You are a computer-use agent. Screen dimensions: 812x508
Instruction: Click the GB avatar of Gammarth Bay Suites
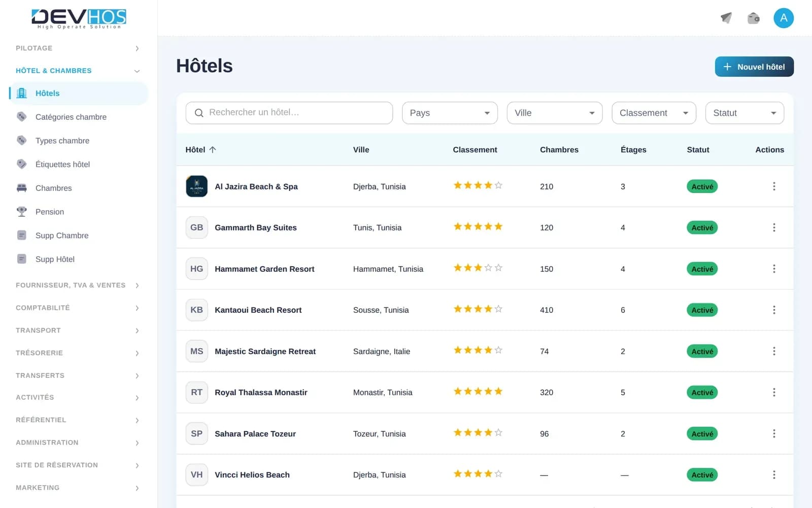[x=197, y=228]
